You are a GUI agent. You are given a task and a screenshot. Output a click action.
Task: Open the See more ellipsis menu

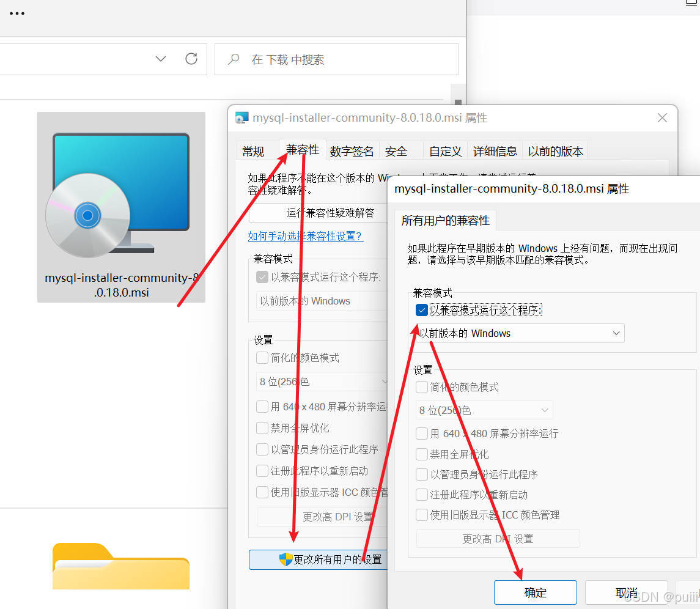point(17,13)
